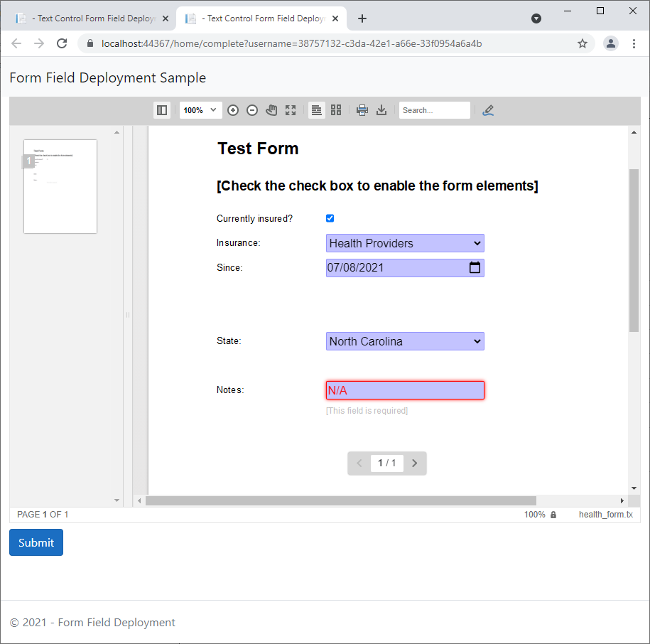The image size is (650, 644).
Task: Open a new browser tab
Action: click(362, 18)
